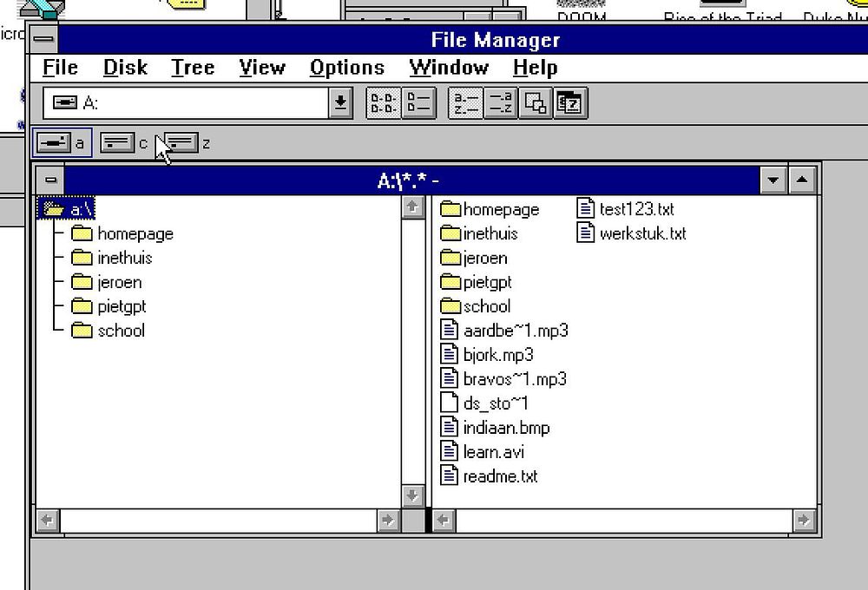The width and height of the screenshot is (868, 590).
Task: Select file bjork.mp3
Action: tap(487, 355)
